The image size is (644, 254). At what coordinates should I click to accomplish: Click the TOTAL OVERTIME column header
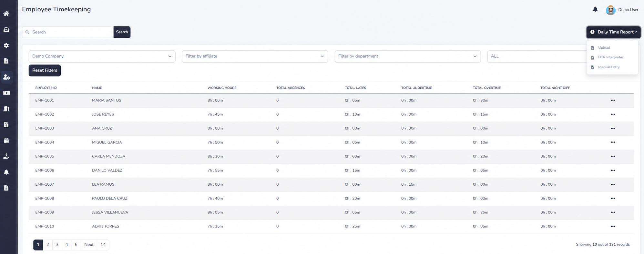pos(487,88)
